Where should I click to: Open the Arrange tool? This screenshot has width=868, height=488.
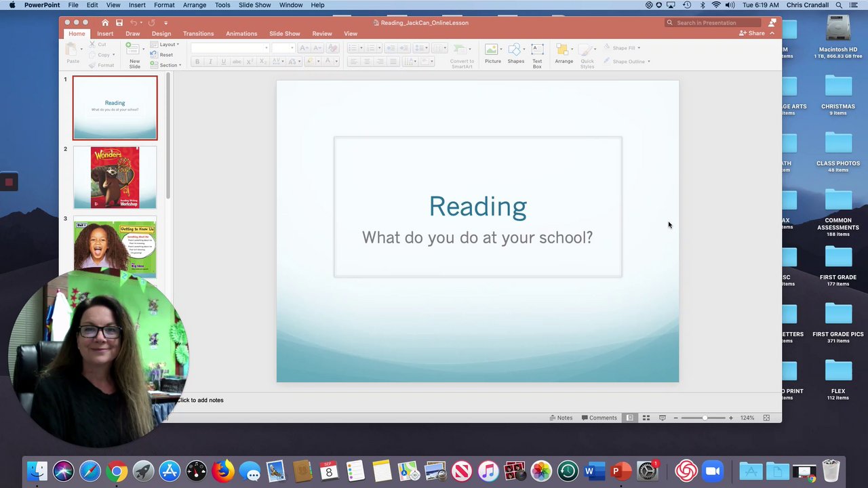click(564, 54)
